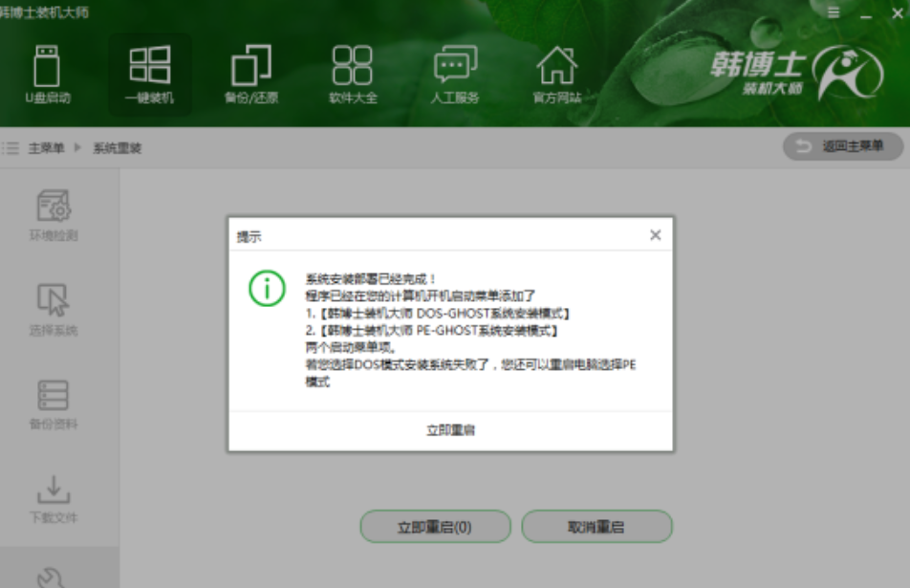Select 备份资料 sidebar step
This screenshot has height=588, width=910.
54,404
